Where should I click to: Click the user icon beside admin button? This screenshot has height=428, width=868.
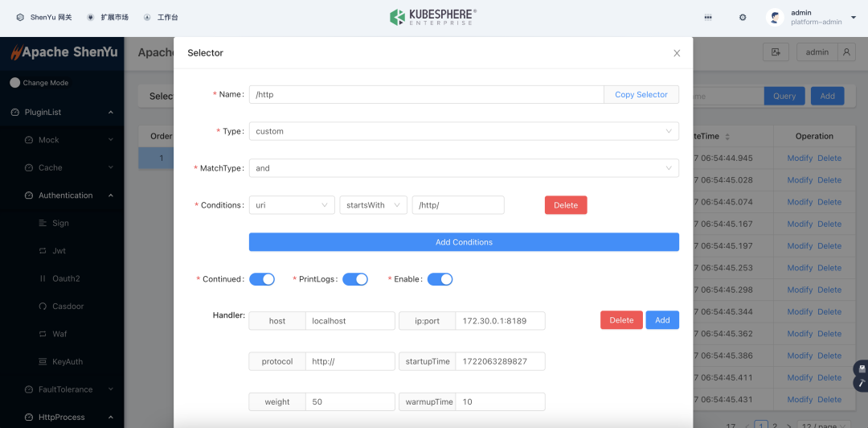pyautogui.click(x=846, y=52)
